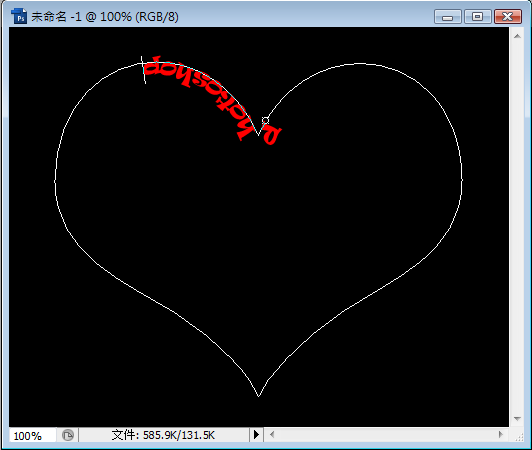Image resolution: width=532 pixels, height=450 pixels.
Task: Click the heart path bottom point
Action: tap(259, 396)
